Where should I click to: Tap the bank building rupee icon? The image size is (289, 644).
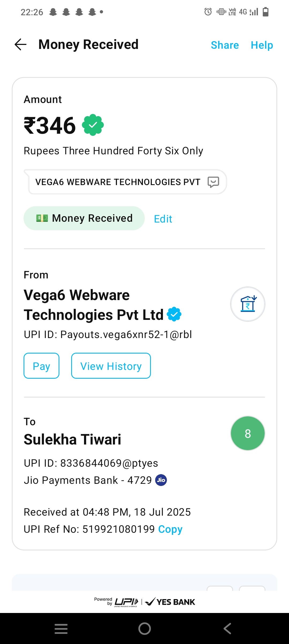[248, 304]
